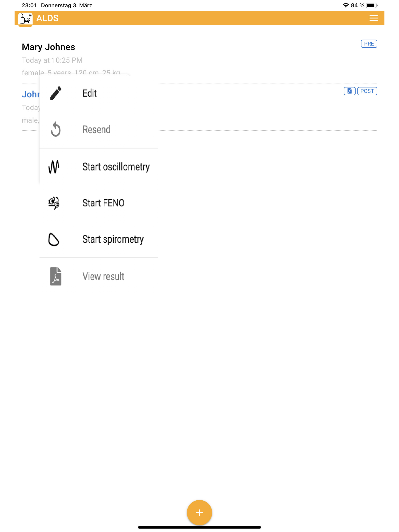The height and width of the screenshot is (532, 399).
Task: Click the pencil Edit icon
Action: click(x=56, y=93)
